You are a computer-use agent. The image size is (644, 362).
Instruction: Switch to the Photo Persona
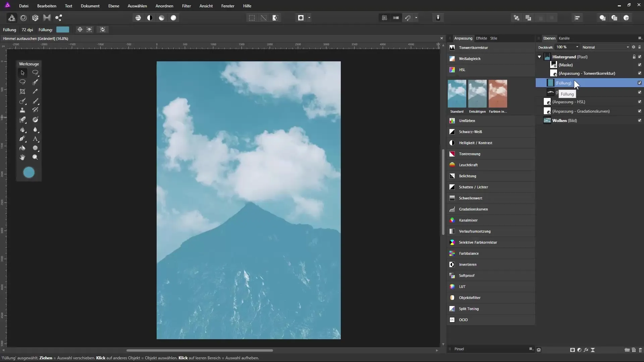pyautogui.click(x=11, y=18)
